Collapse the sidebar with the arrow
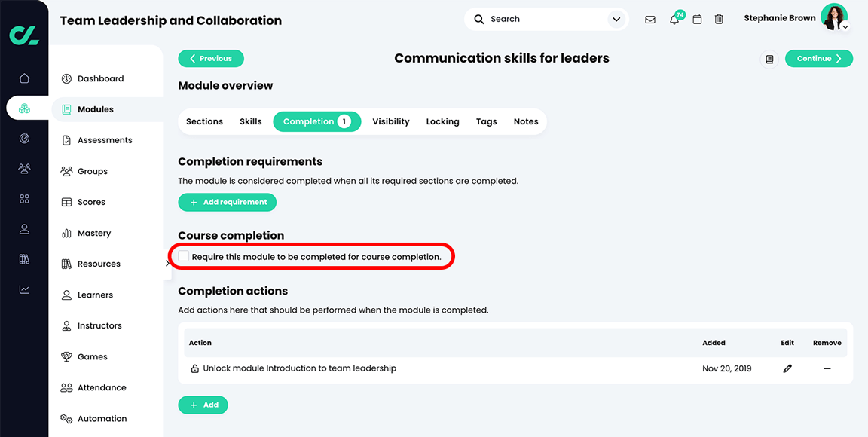Image resolution: width=868 pixels, height=437 pixels. point(167,263)
